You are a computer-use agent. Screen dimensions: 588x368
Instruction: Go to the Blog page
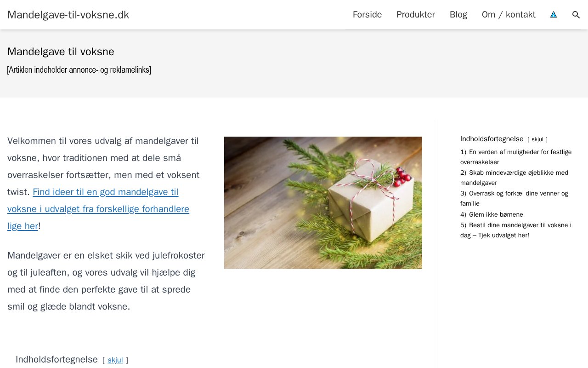pos(458,15)
